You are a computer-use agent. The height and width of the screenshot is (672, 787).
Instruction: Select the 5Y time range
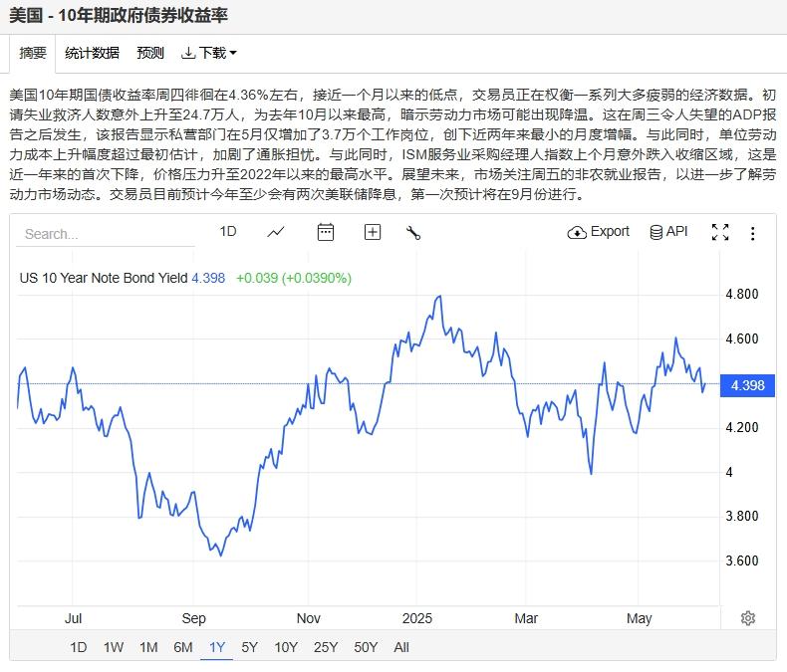point(249,647)
